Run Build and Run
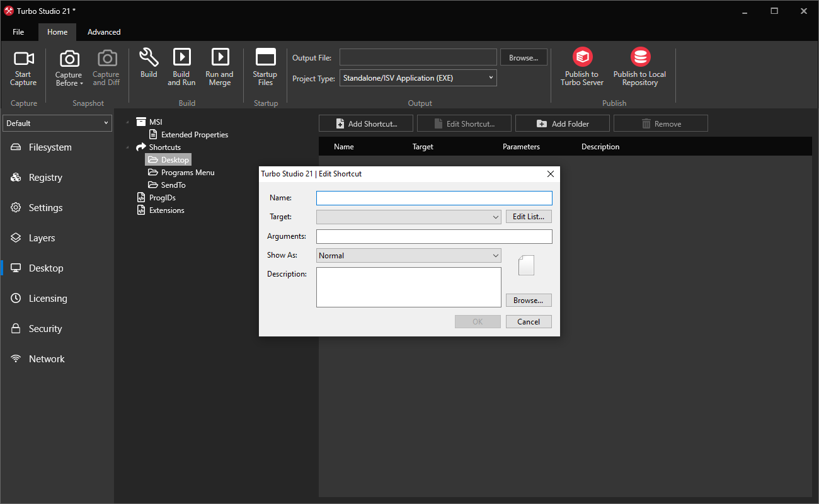Viewport: 819px width, 504px height. (181, 67)
